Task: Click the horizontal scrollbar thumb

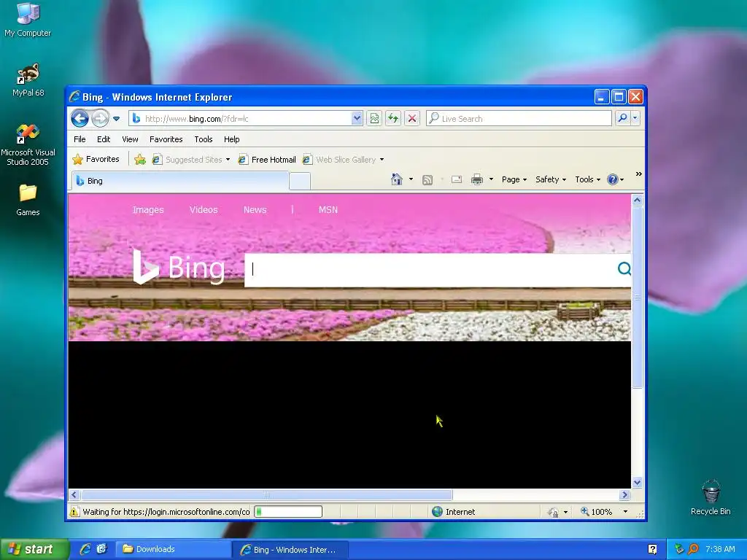Action: (267, 495)
